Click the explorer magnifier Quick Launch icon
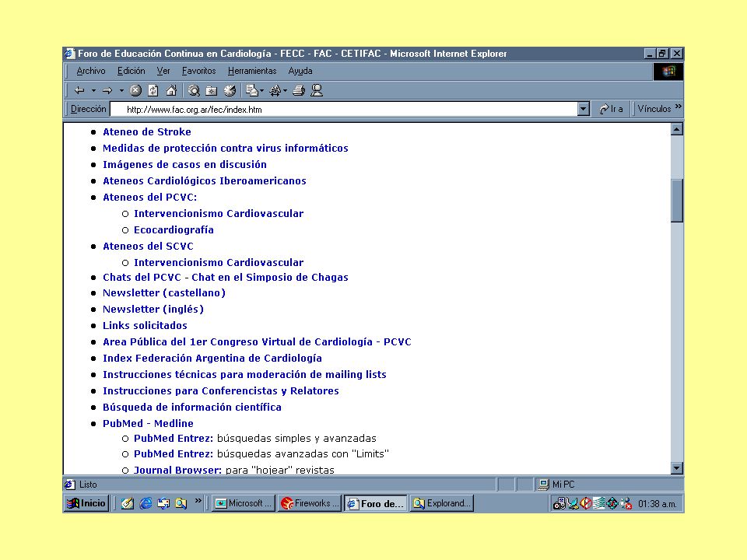 click(x=181, y=503)
